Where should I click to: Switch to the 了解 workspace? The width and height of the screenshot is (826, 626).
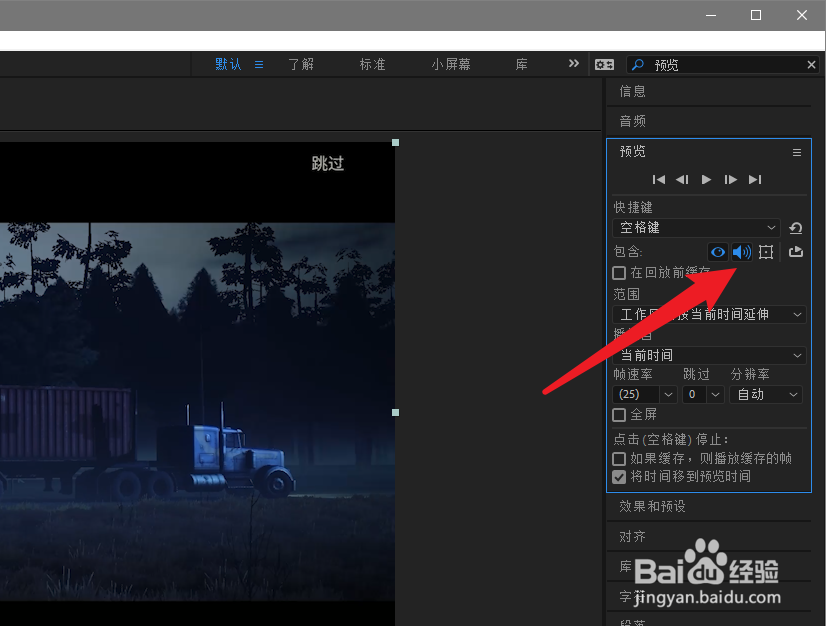click(x=301, y=64)
